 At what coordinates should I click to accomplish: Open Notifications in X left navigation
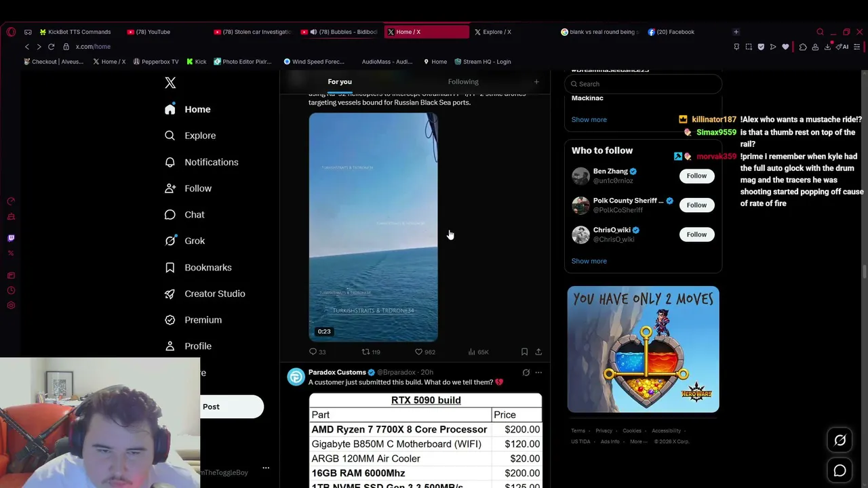[201, 162]
